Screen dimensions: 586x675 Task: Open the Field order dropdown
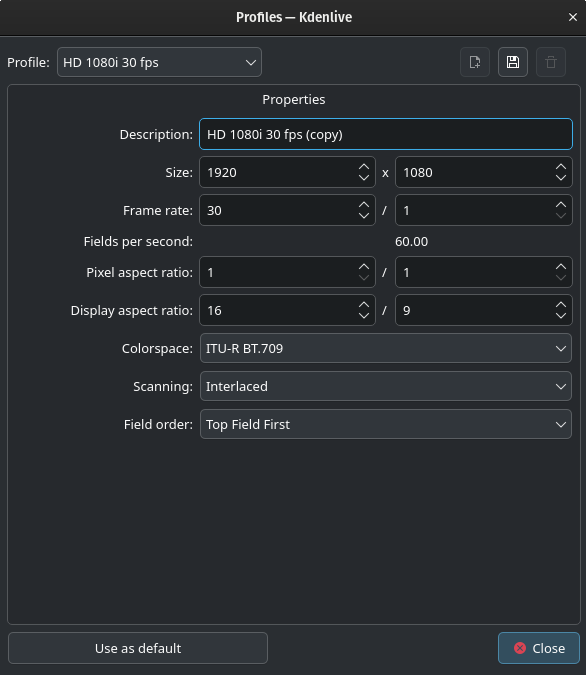pos(386,424)
